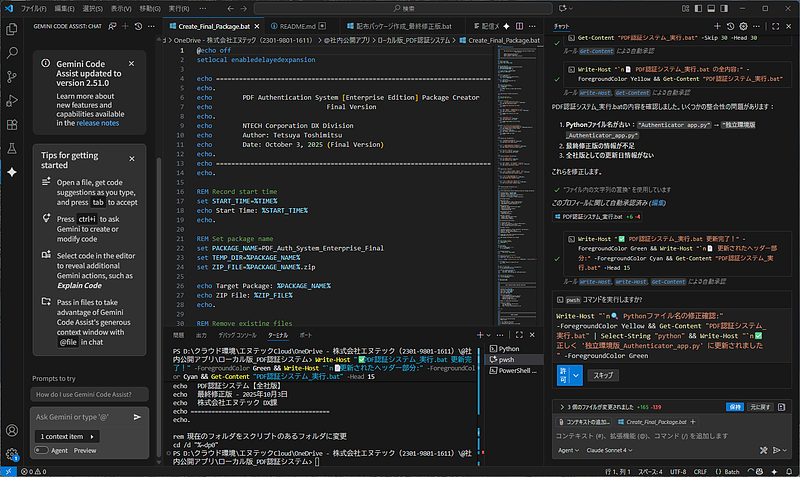Screen dimensions: 800x477
Task: Select Gemini Code Assist sparkle icon
Action: pos(12,172)
